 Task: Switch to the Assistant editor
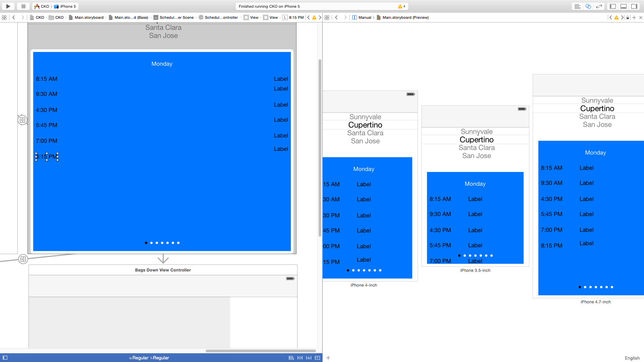[x=588, y=6]
